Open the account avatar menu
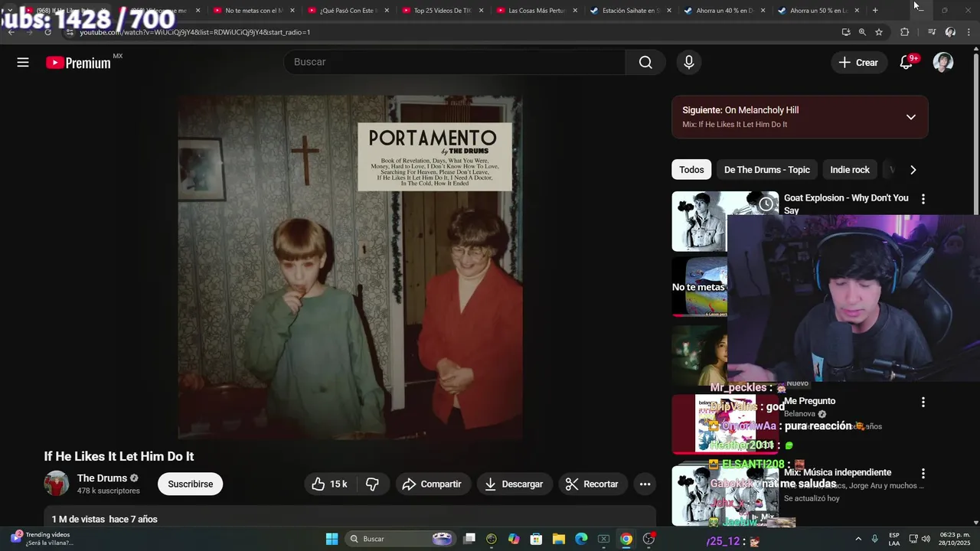This screenshot has width=980, height=551. [943, 63]
